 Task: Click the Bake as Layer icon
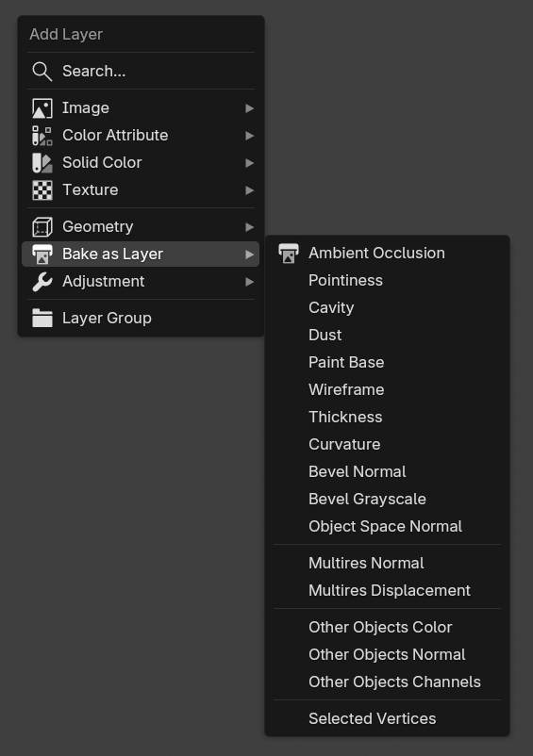[42, 255]
